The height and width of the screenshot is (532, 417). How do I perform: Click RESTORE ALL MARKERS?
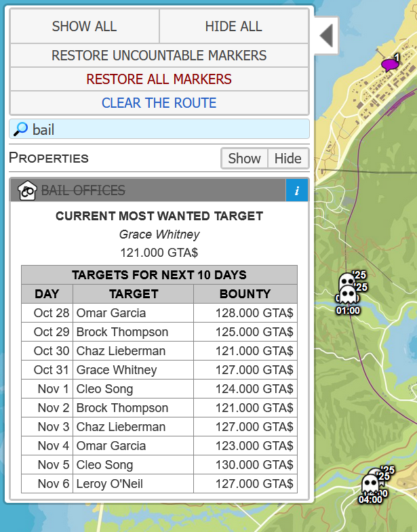tap(159, 79)
